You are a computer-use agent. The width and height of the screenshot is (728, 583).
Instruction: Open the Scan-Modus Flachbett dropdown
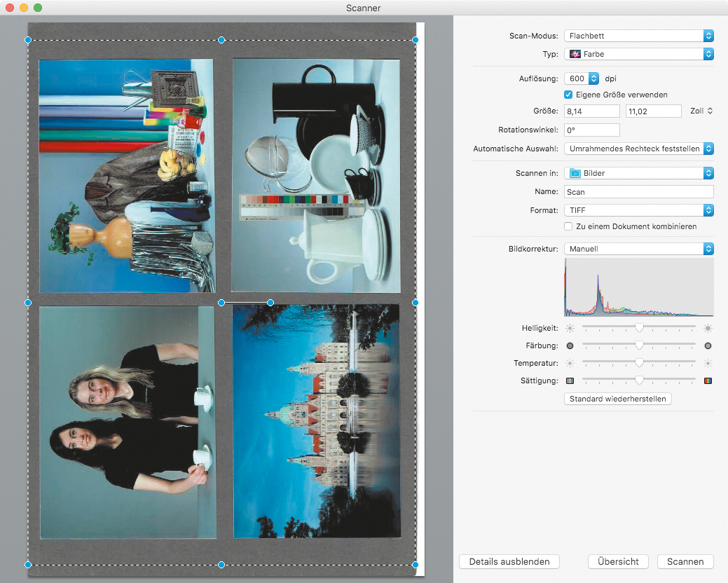pyautogui.click(x=638, y=36)
